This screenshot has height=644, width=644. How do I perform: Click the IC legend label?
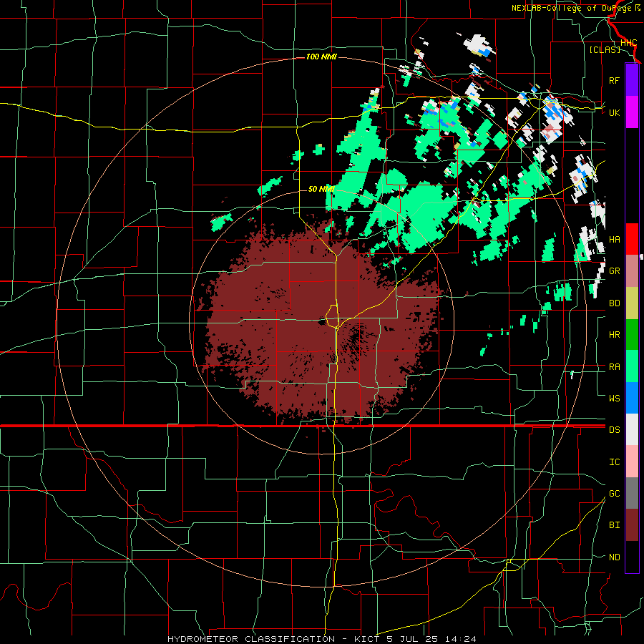click(614, 462)
